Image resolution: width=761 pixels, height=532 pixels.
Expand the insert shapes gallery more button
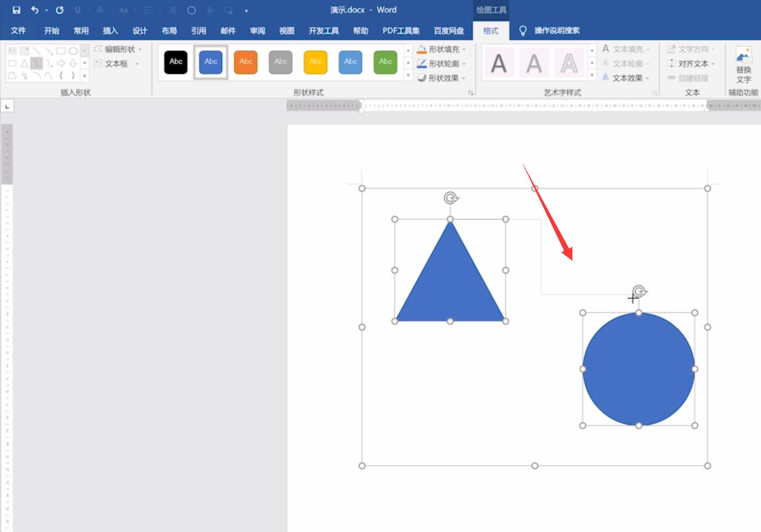(85, 75)
